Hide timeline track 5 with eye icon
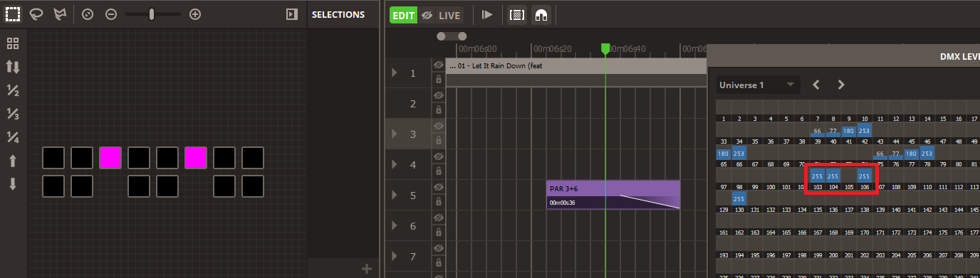Screen dimensions: 980x278 point(439,188)
